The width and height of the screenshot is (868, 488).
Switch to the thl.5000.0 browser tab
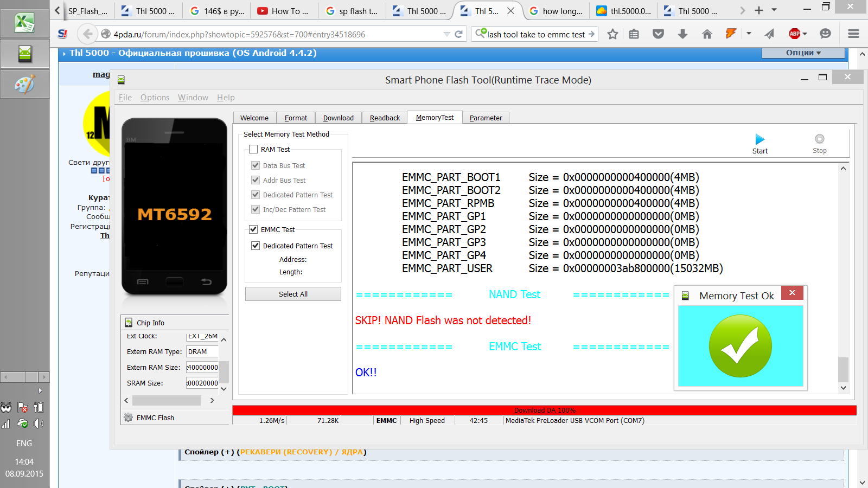point(624,11)
